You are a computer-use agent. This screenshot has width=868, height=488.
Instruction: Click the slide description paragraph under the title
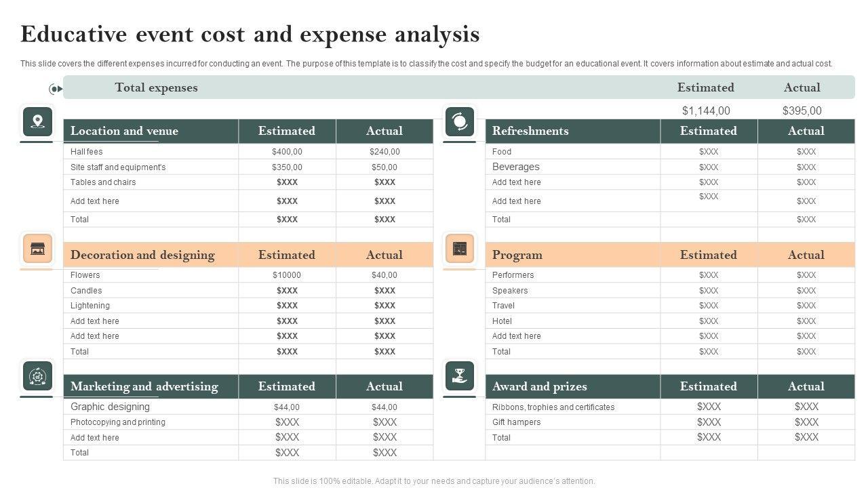[x=427, y=64]
